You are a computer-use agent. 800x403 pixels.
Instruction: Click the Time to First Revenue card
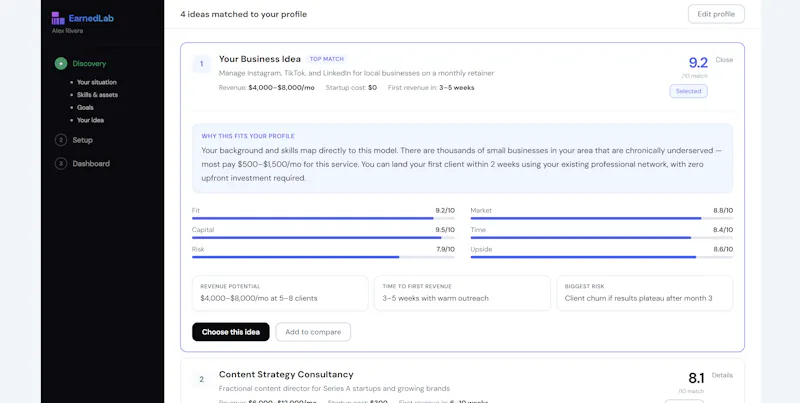click(x=462, y=293)
